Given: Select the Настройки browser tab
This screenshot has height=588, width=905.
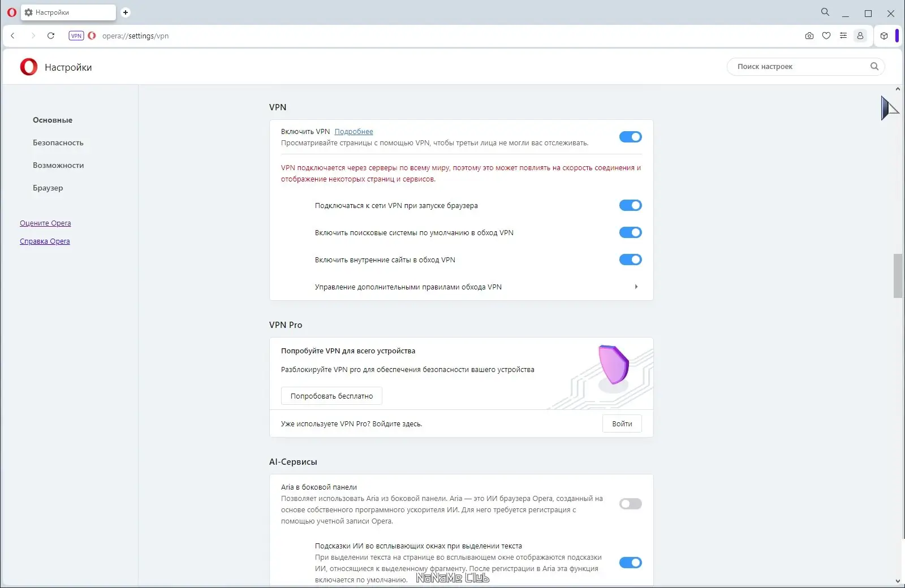Looking at the screenshot, I should point(68,12).
